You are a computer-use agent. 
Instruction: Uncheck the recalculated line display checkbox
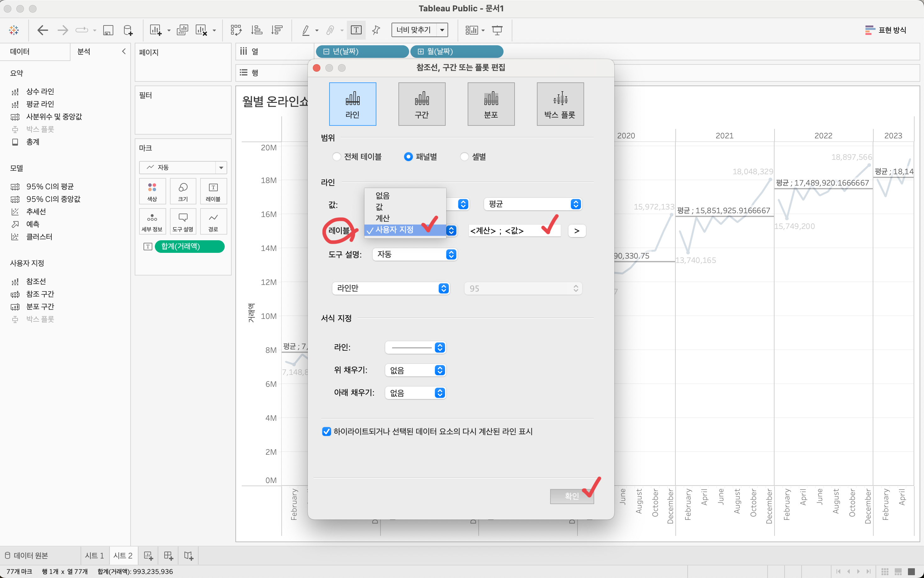coord(327,431)
